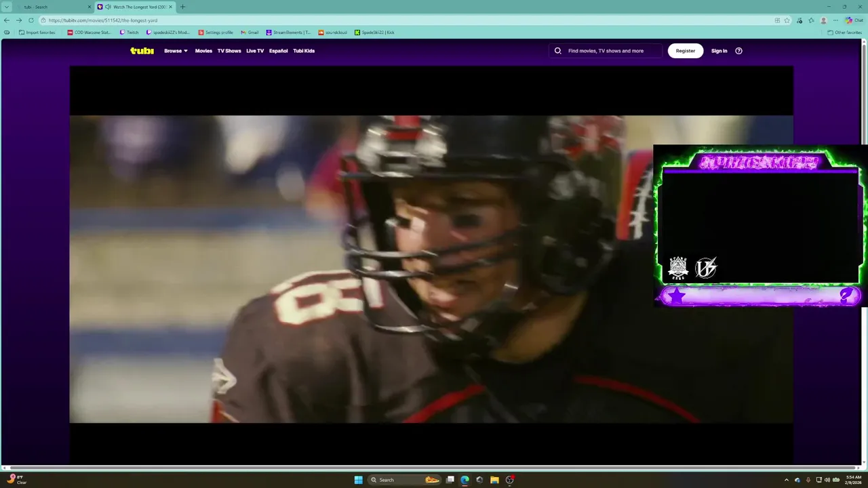Screen dimensions: 868x488
Task: Expand the Tubi Browse dropdown
Action: click(x=176, y=51)
